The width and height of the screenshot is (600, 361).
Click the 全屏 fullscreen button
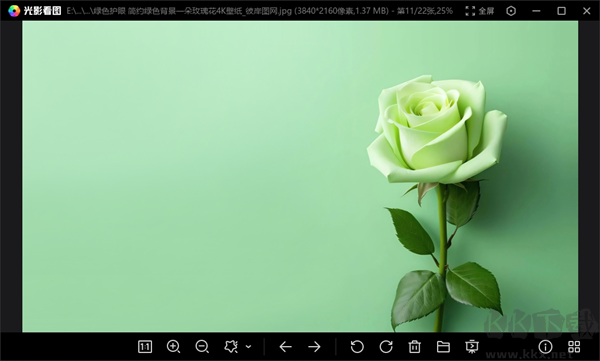coord(480,11)
